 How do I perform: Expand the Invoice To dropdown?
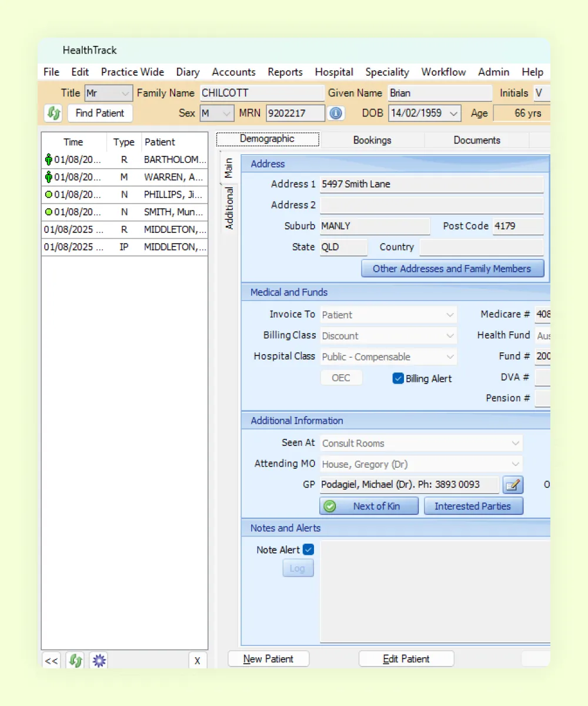pyautogui.click(x=450, y=315)
